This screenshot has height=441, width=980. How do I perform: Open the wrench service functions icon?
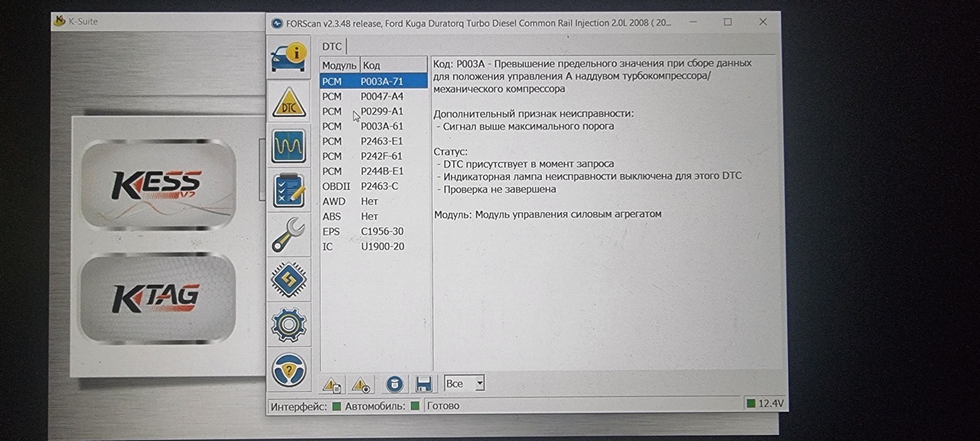(x=289, y=235)
